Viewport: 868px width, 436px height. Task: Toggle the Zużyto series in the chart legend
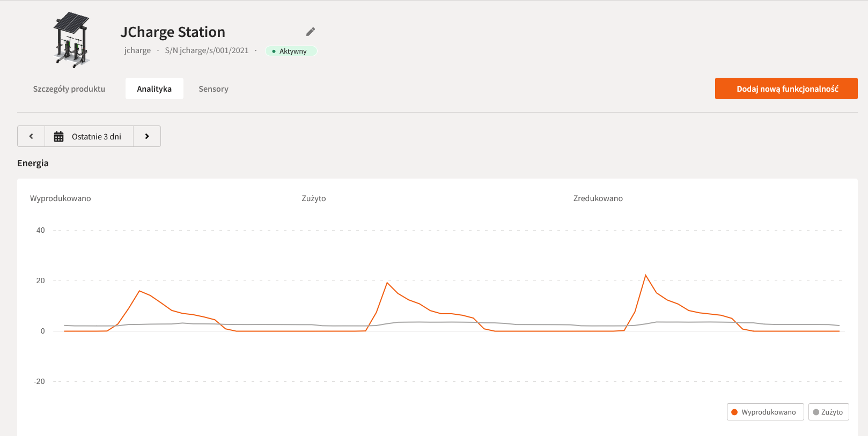[829, 412]
